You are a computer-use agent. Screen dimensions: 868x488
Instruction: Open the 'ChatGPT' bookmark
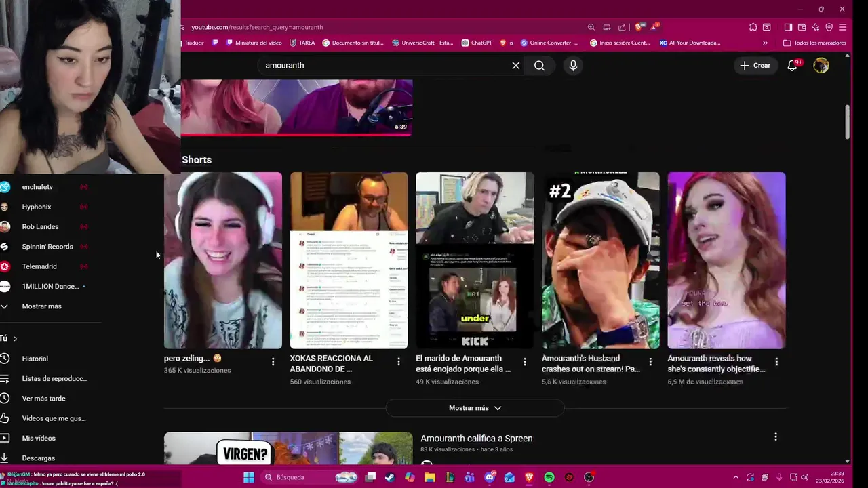pos(477,43)
